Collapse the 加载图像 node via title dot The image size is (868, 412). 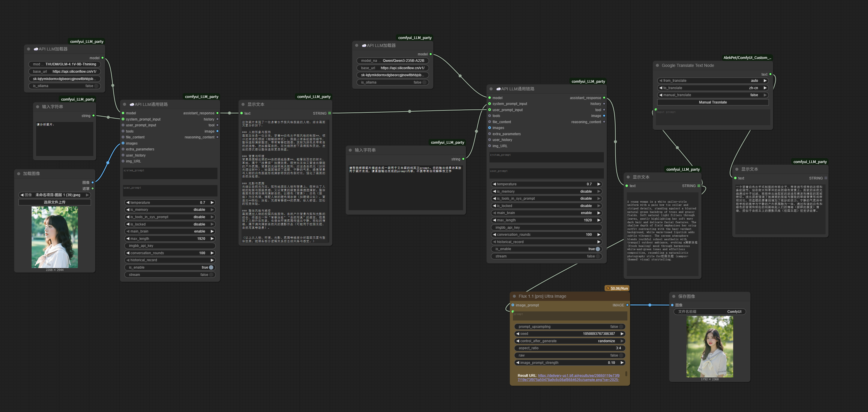pos(18,174)
